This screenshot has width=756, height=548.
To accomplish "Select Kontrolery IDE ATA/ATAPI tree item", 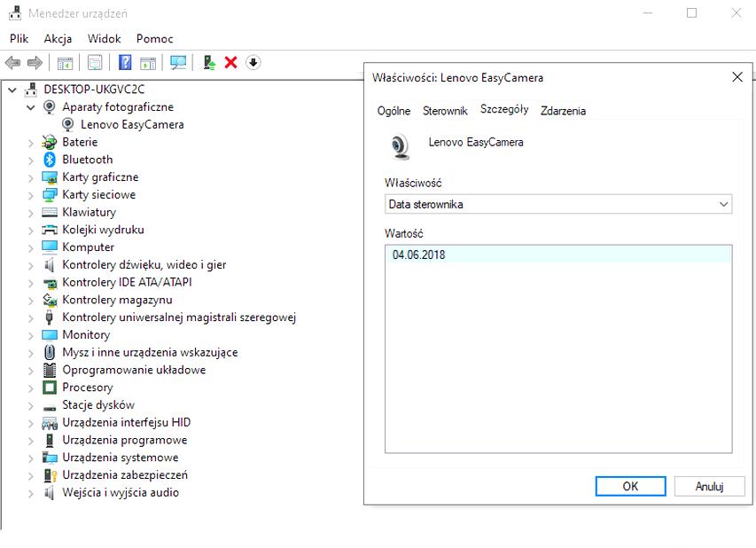I will 127,282.
